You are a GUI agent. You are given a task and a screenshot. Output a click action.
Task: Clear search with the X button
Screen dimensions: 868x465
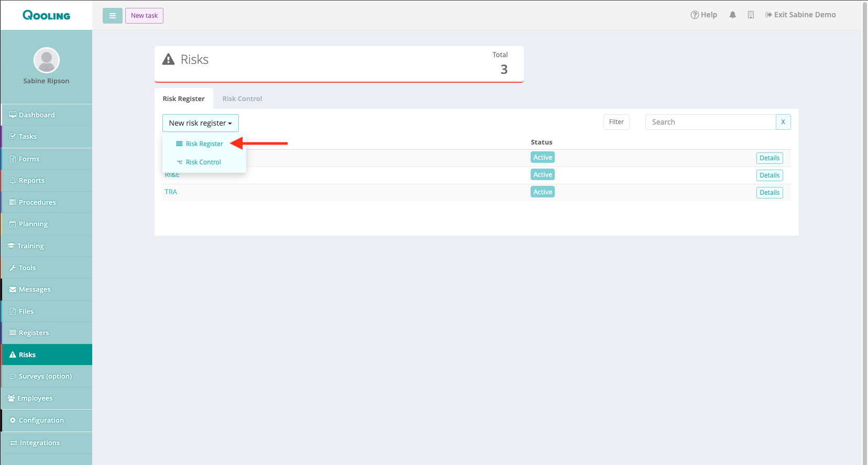(x=783, y=122)
